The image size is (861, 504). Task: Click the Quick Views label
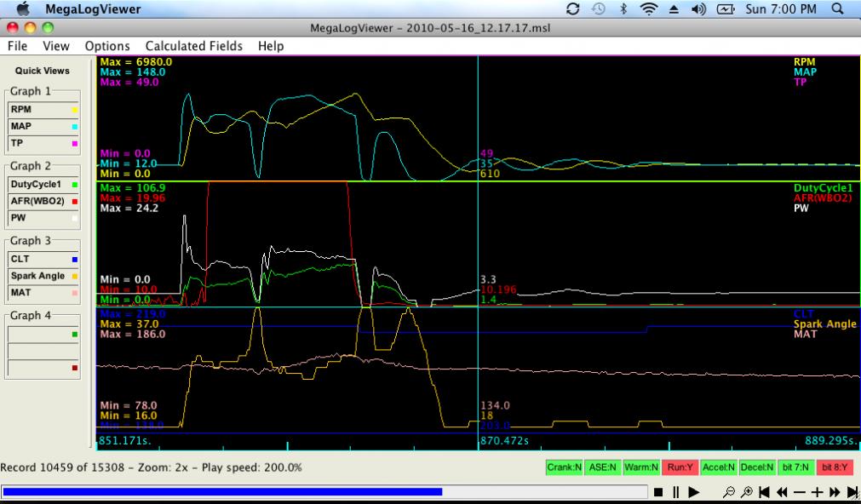click(43, 71)
